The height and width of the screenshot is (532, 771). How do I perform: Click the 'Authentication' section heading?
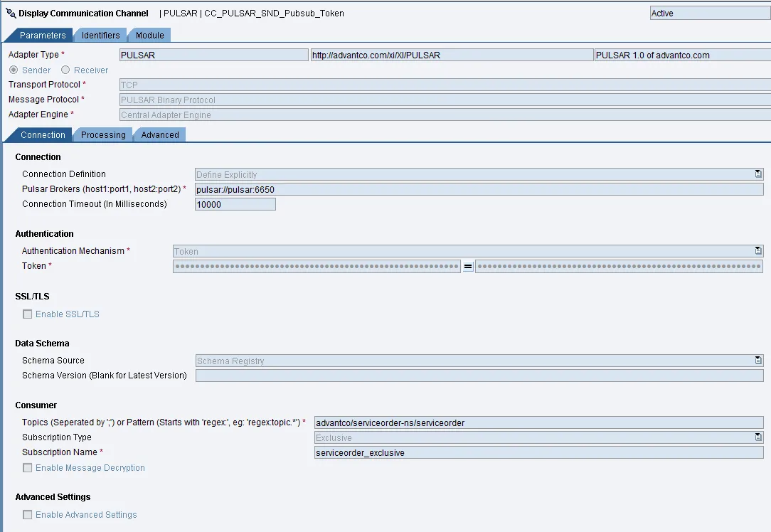(x=44, y=233)
